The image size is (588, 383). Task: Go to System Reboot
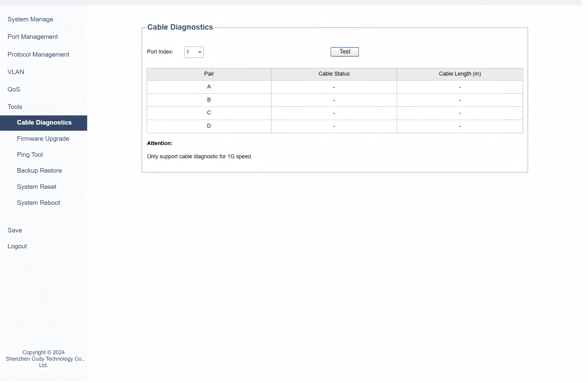pyautogui.click(x=38, y=203)
